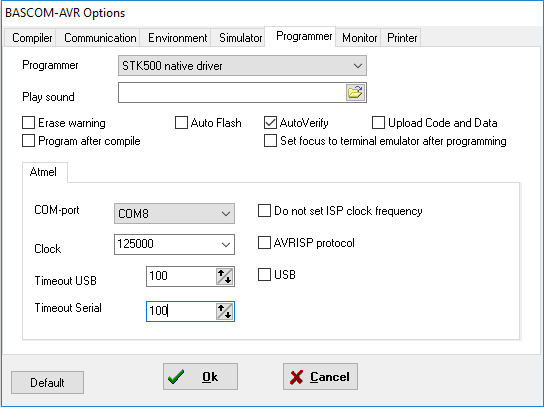Click the red X Cancel button
The height and width of the screenshot is (407, 544).
point(320,376)
